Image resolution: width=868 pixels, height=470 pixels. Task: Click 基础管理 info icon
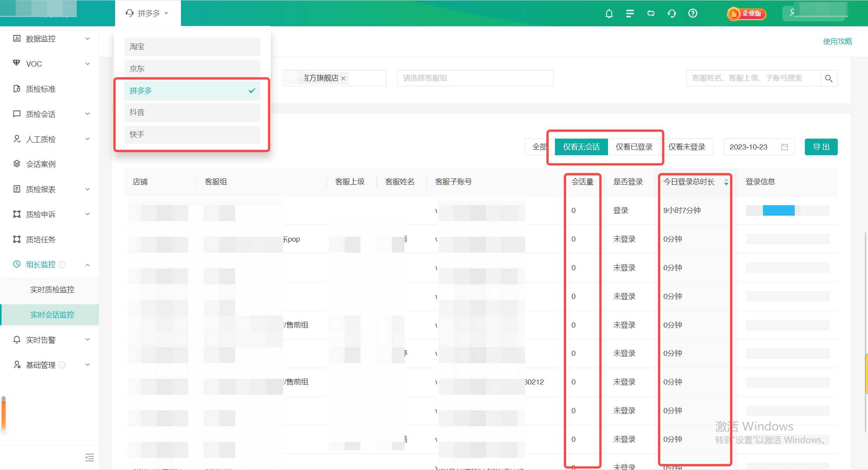pos(62,365)
